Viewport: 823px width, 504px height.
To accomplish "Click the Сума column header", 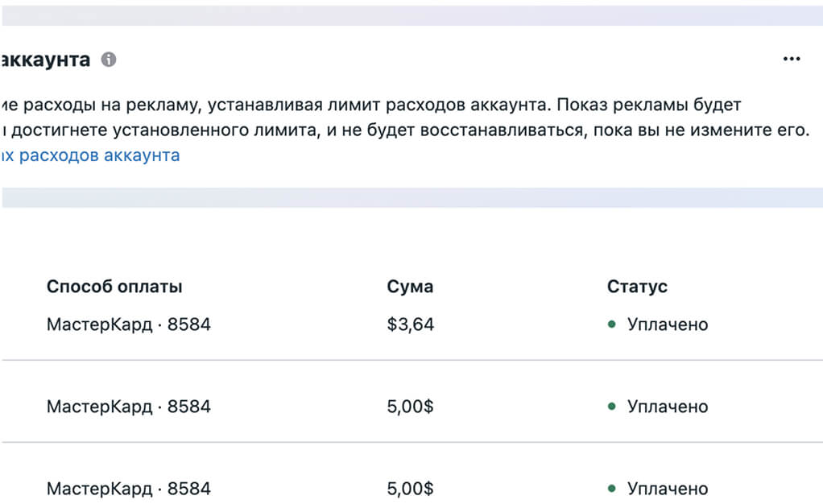I will tap(410, 287).
